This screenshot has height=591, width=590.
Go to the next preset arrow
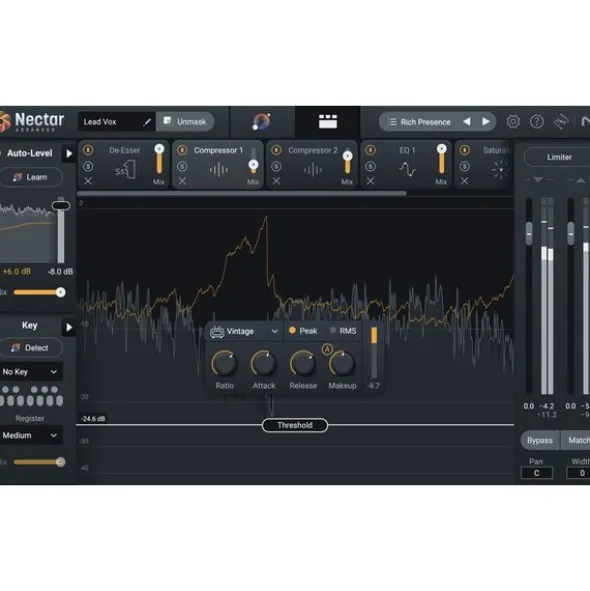coord(486,122)
